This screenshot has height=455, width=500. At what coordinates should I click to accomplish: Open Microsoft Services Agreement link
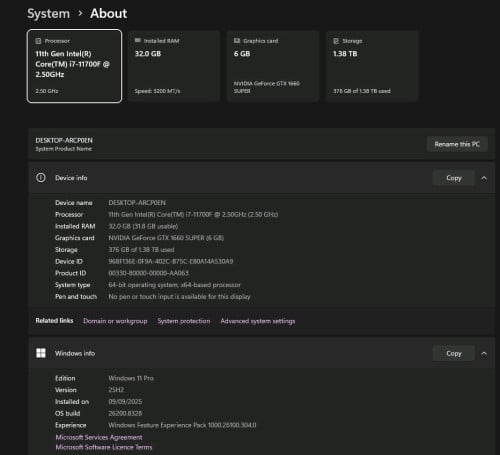(99, 437)
